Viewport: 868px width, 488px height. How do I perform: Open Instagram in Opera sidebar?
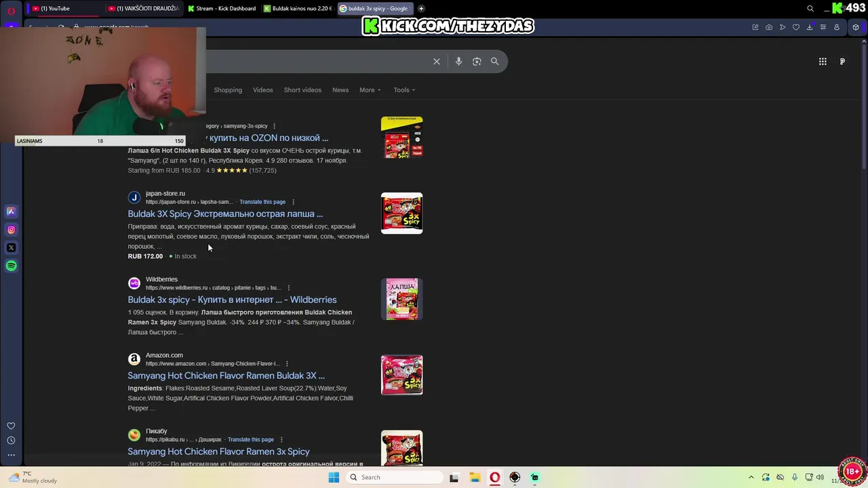click(x=11, y=230)
